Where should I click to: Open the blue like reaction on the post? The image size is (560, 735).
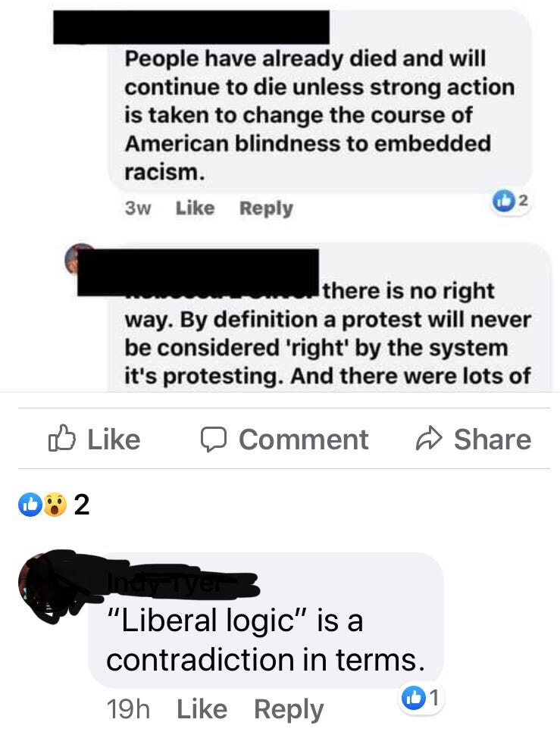[x=30, y=505]
